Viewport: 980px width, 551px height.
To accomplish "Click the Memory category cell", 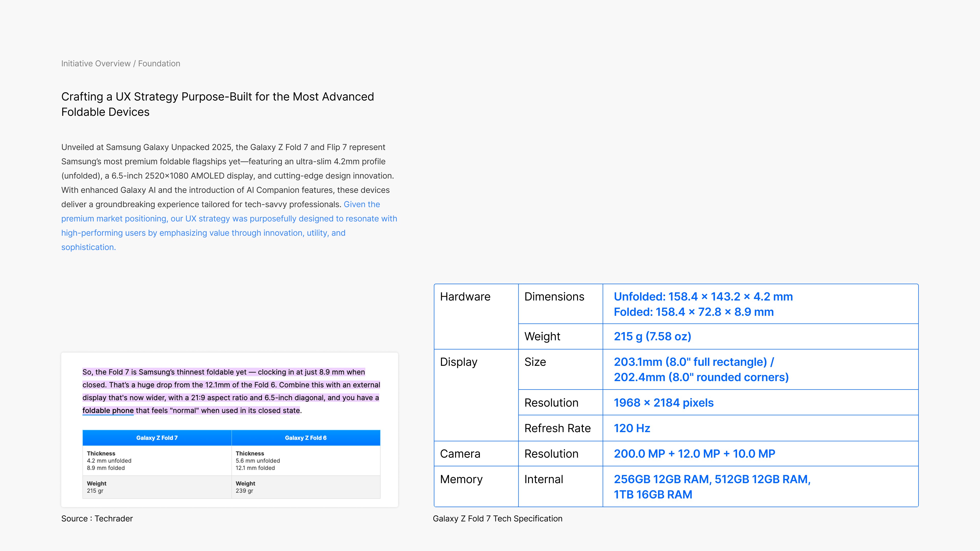I will 461,479.
